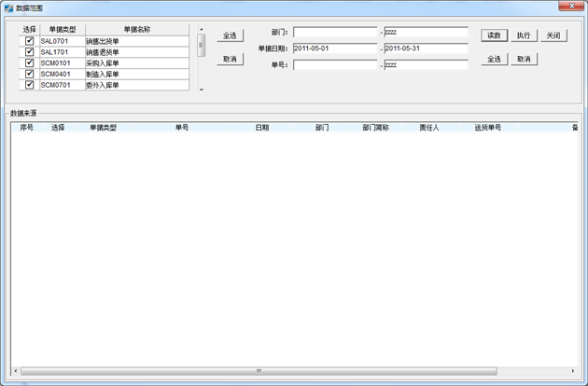This screenshot has width=588, height=386.
Task: Click the 执行 button
Action: pos(524,35)
